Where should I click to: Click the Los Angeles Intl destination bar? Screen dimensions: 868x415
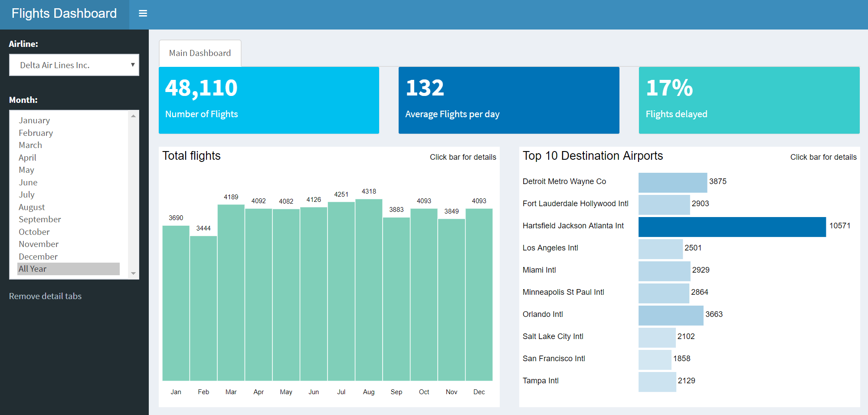660,249
